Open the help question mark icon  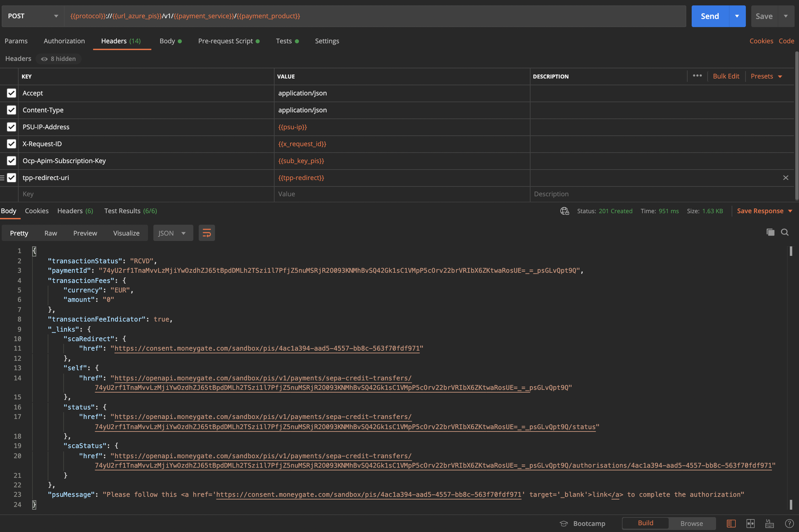[789, 523]
